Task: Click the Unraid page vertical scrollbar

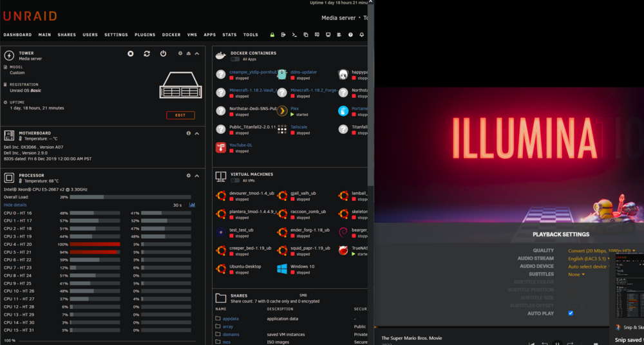Action: tap(371, 95)
